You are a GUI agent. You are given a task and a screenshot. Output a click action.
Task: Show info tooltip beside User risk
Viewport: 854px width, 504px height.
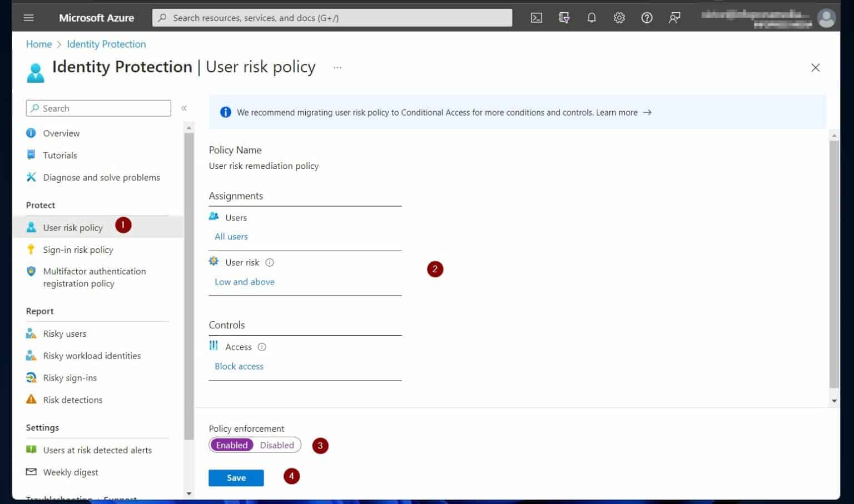click(270, 263)
